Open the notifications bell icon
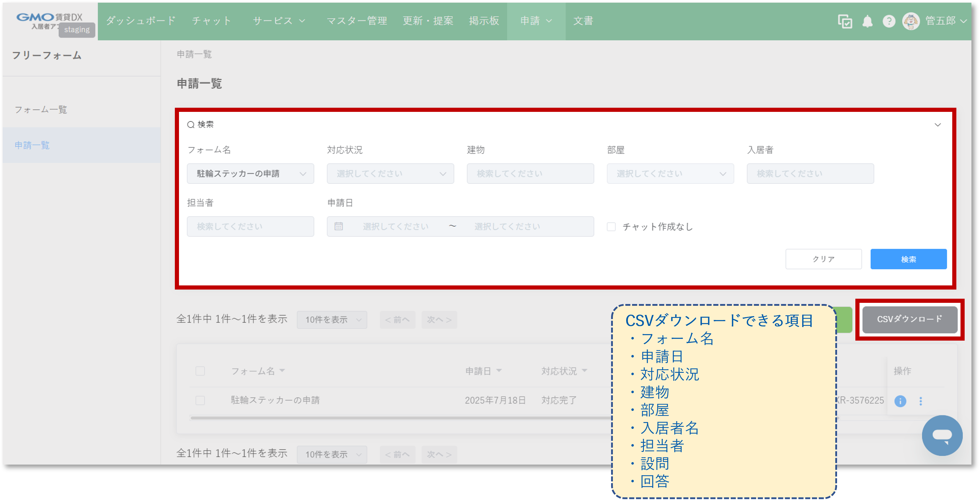Viewport: 980px width, 500px height. coord(868,21)
